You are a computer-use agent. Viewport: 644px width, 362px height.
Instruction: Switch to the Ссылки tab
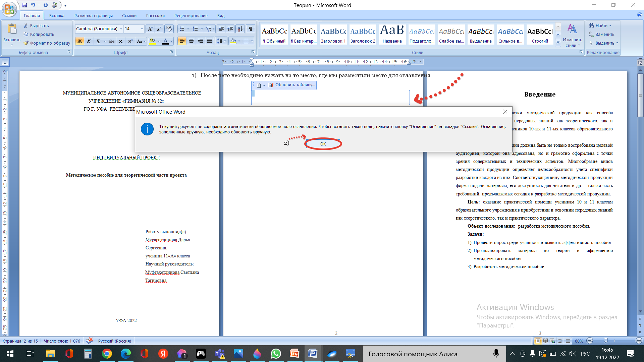[129, 15]
